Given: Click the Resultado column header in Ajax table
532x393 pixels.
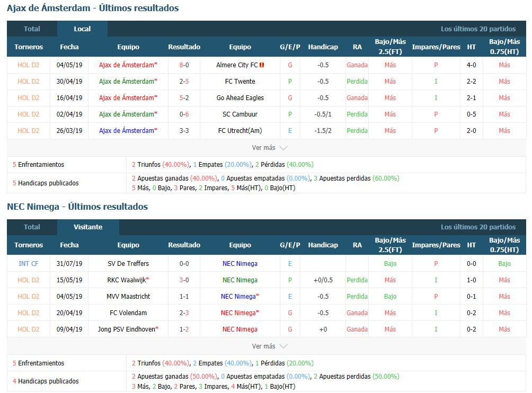Looking at the screenshot, I should click(x=184, y=47).
